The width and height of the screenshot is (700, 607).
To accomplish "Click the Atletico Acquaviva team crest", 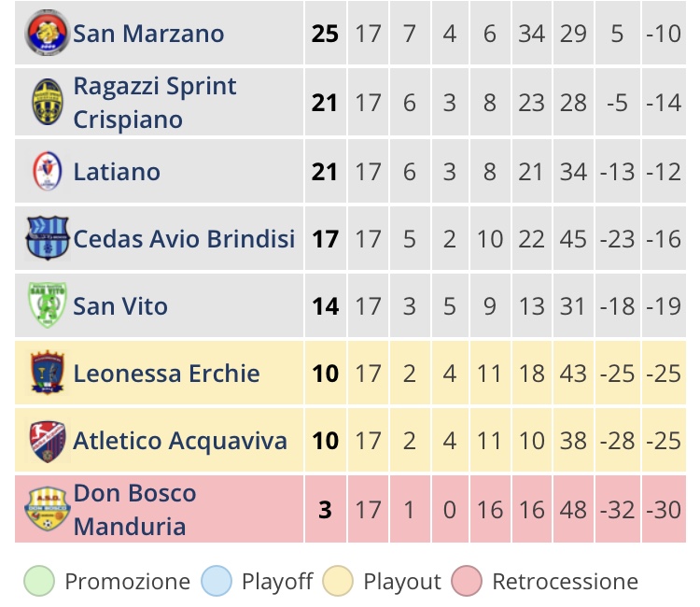I will click(48, 441).
